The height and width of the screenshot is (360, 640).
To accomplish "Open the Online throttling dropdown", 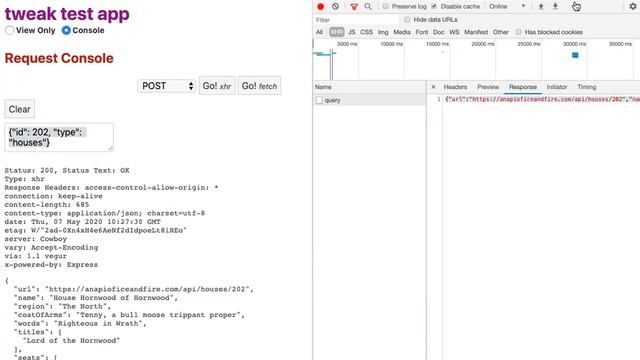I will [507, 7].
